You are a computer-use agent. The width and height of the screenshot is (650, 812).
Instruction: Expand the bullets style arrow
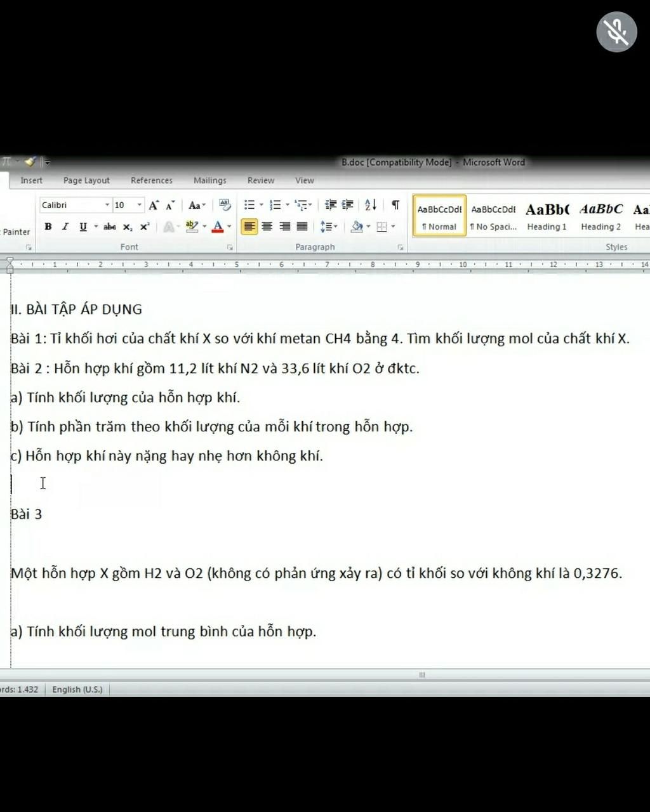(262, 205)
